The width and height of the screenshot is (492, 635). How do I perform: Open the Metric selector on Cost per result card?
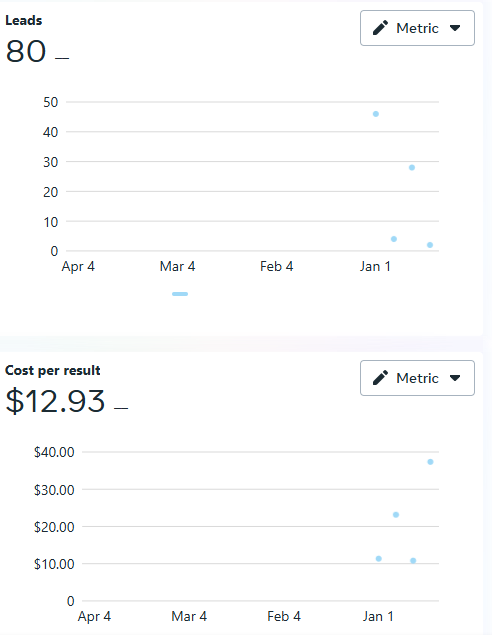click(x=417, y=378)
